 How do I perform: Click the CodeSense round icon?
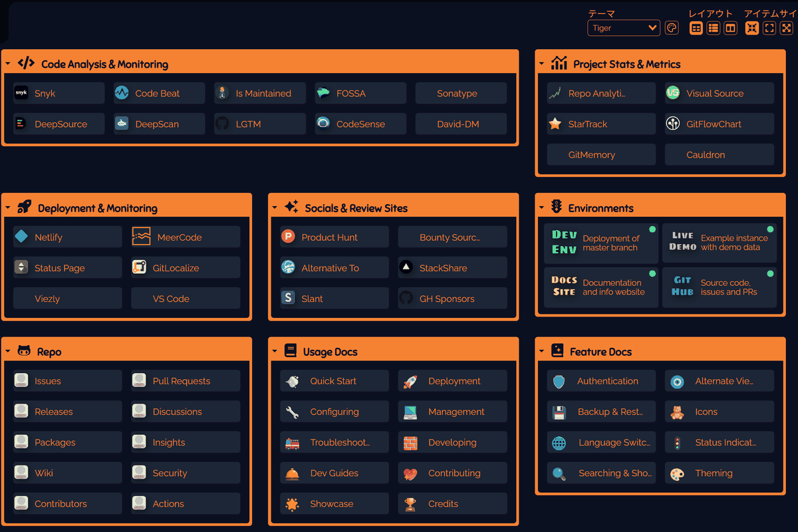pyautogui.click(x=323, y=124)
